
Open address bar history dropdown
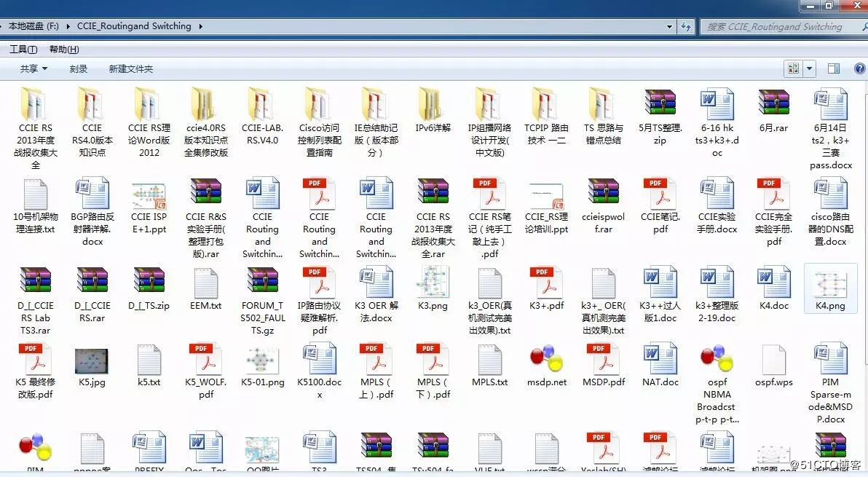(669, 26)
